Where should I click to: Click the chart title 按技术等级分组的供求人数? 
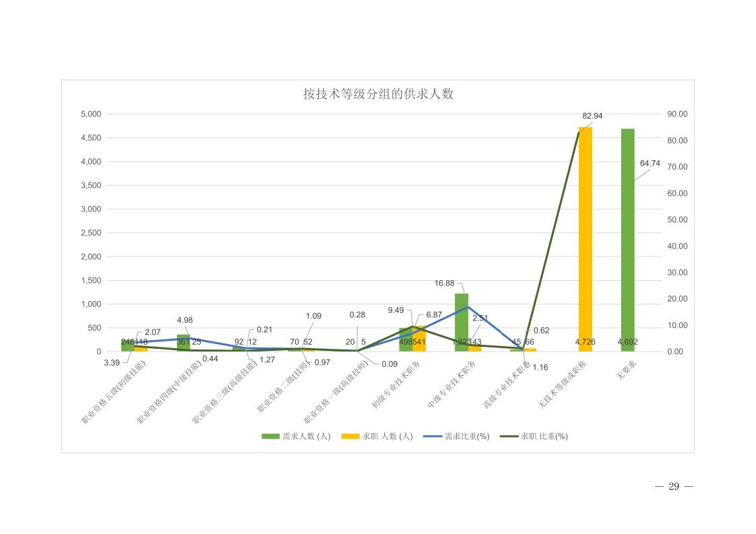378,94
